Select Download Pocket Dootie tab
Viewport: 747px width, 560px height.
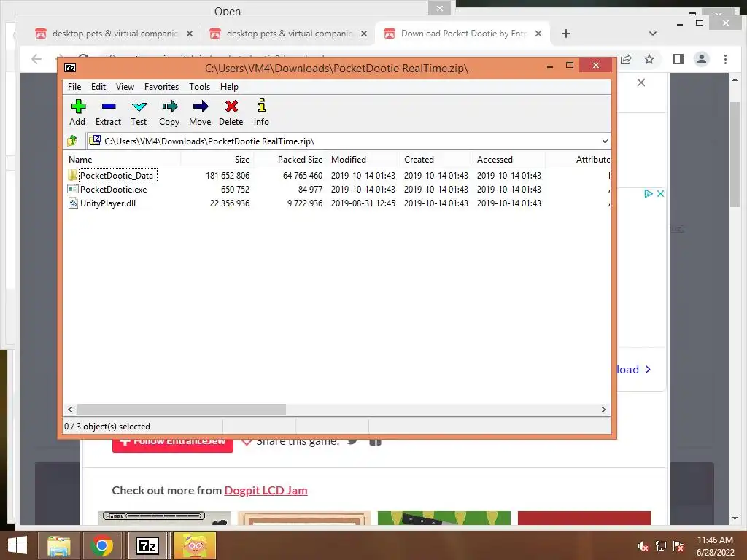(463, 34)
